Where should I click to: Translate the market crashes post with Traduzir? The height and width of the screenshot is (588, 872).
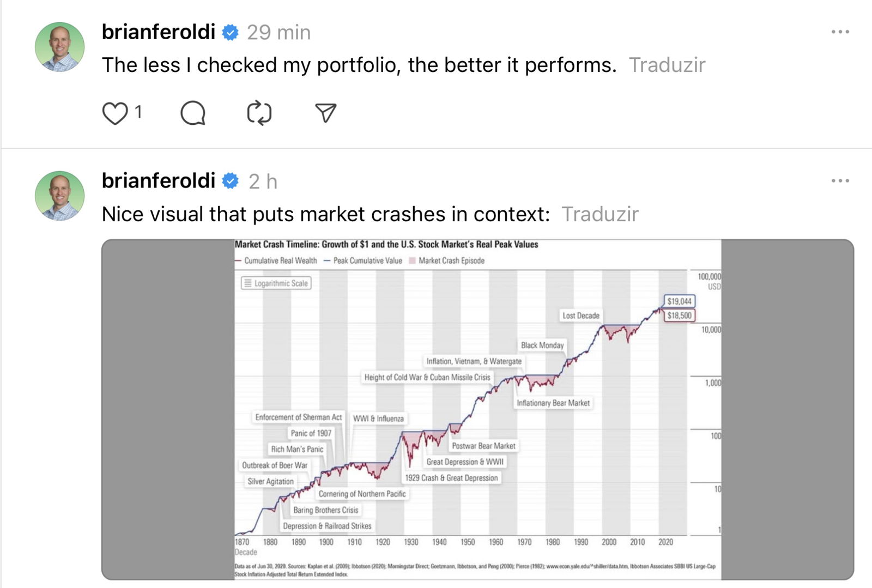(x=599, y=214)
